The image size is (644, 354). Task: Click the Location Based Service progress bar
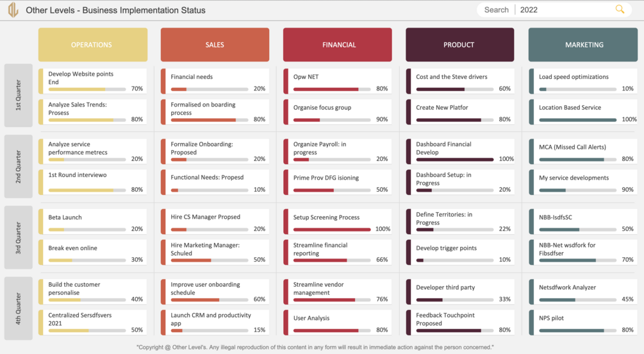577,120
